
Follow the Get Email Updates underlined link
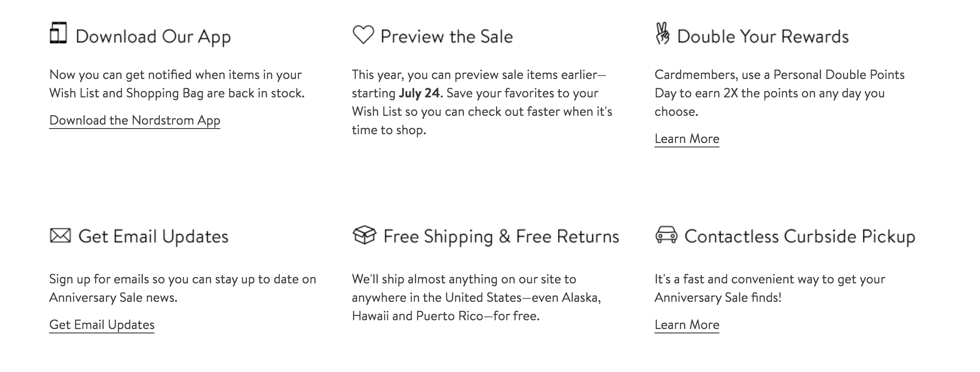(x=102, y=325)
